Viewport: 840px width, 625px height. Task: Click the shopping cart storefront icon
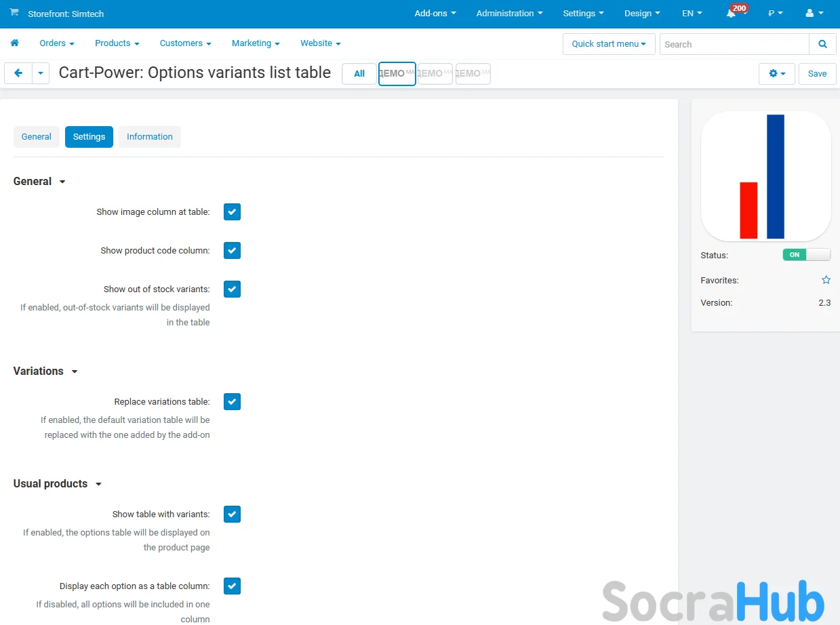(x=14, y=13)
